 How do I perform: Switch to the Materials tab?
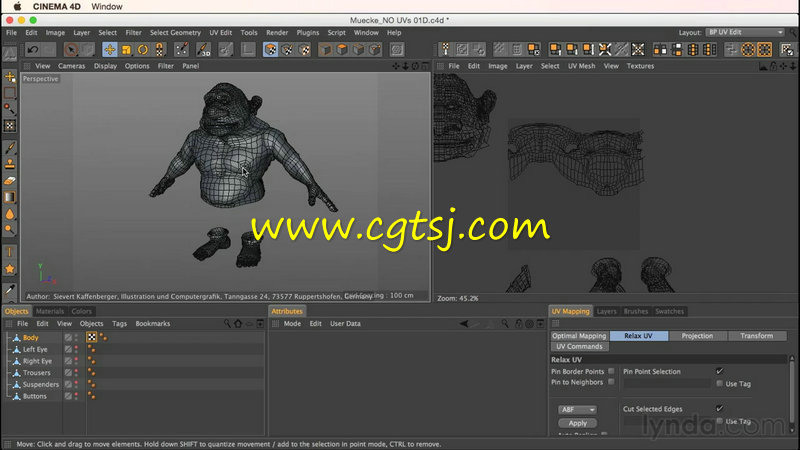click(x=50, y=311)
